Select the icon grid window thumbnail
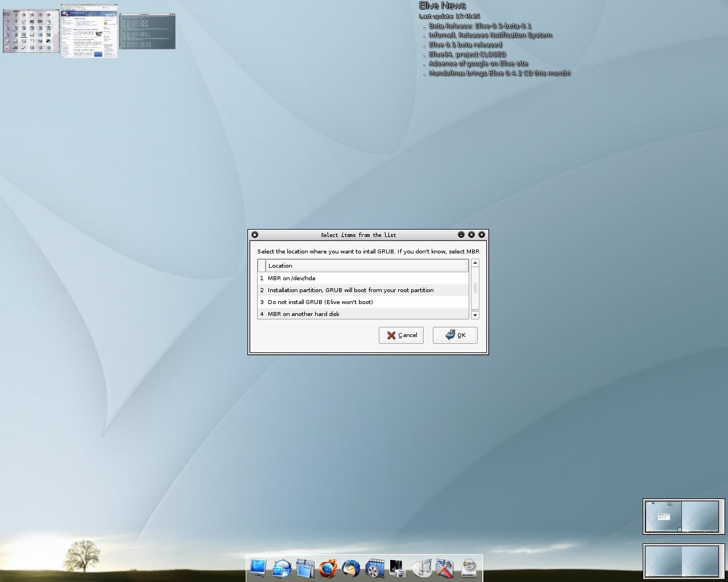Image resolution: width=728 pixels, height=582 pixels. (31, 31)
